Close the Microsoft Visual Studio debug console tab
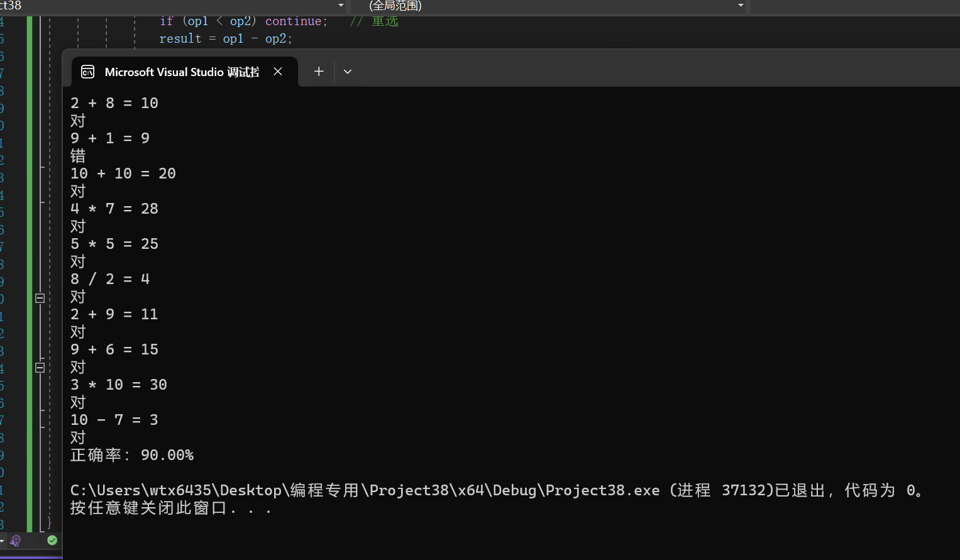 coord(278,72)
